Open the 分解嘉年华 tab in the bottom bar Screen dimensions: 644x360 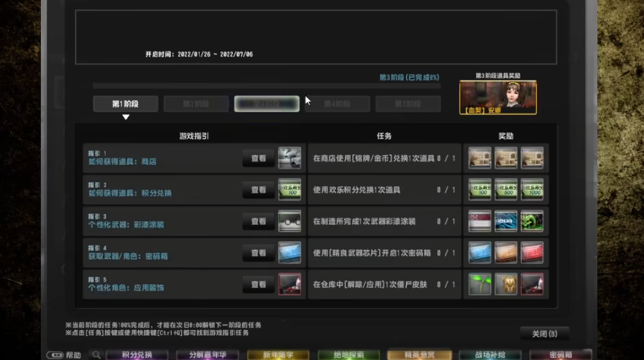click(208, 355)
